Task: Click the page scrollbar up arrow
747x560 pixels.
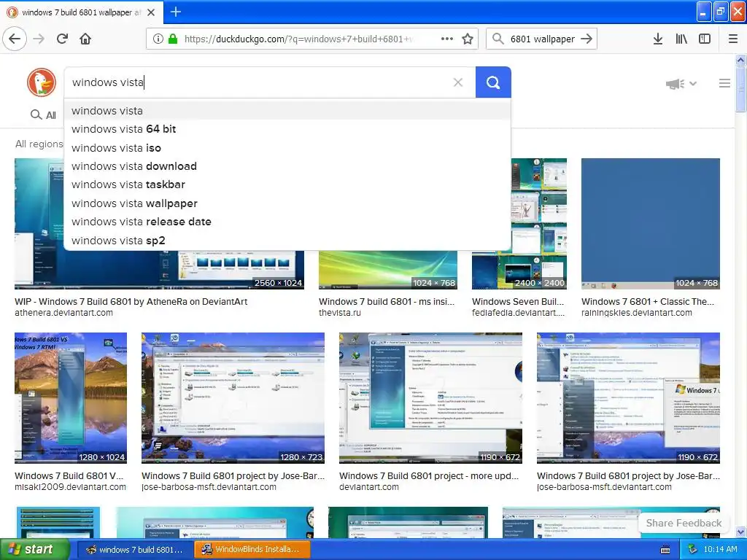Action: tap(741, 60)
